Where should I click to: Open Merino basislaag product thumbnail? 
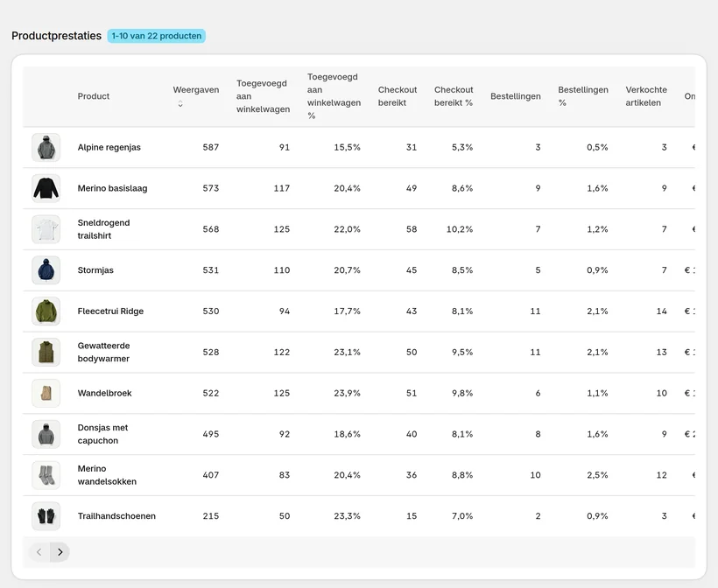tap(46, 188)
